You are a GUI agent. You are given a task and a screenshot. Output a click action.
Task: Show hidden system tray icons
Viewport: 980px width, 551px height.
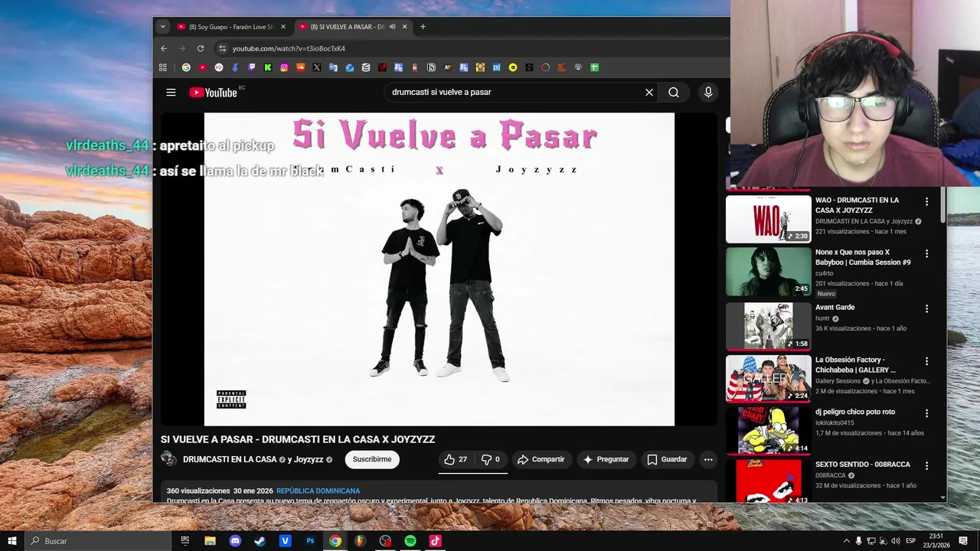coord(846,541)
